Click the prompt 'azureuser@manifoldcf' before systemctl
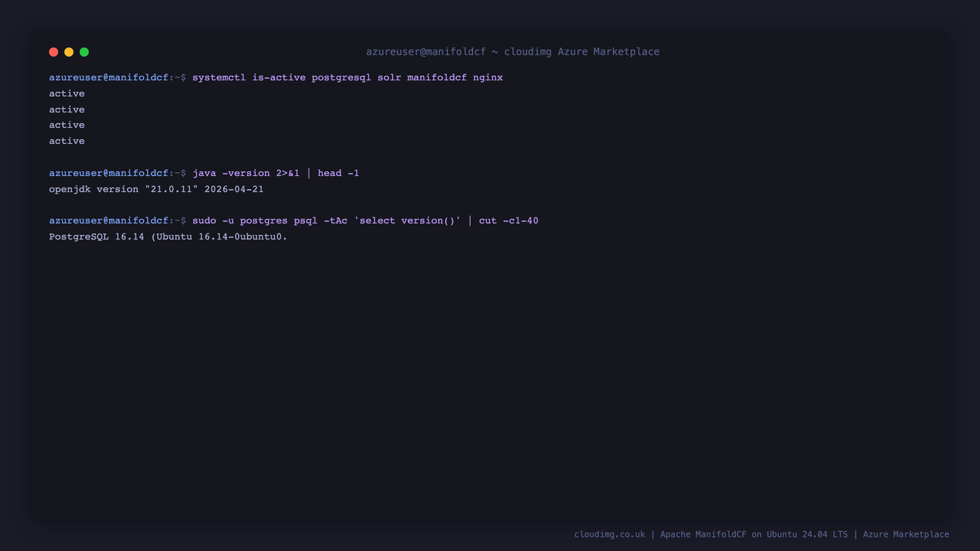Viewport: 980px width, 551px height. pyautogui.click(x=109, y=77)
